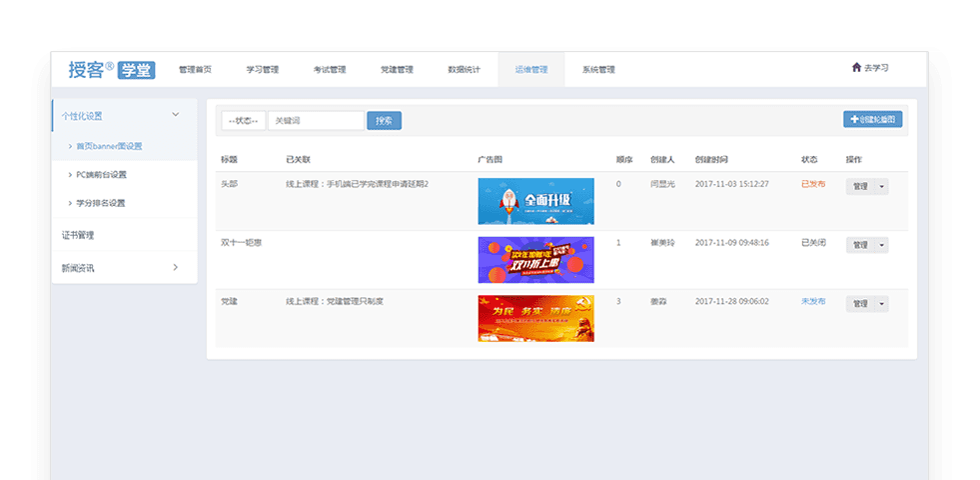Image resolution: width=980 pixels, height=480 pixels.
Task: Click order value 1 in 双十一钜惠 row
Action: pyautogui.click(x=618, y=242)
